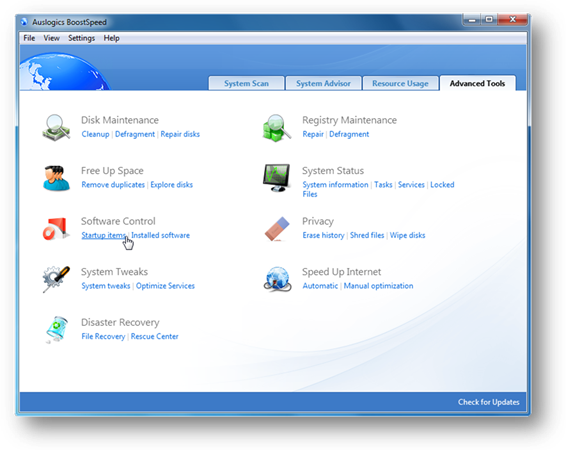Minimize the BoostSpeed window

pos(472,20)
